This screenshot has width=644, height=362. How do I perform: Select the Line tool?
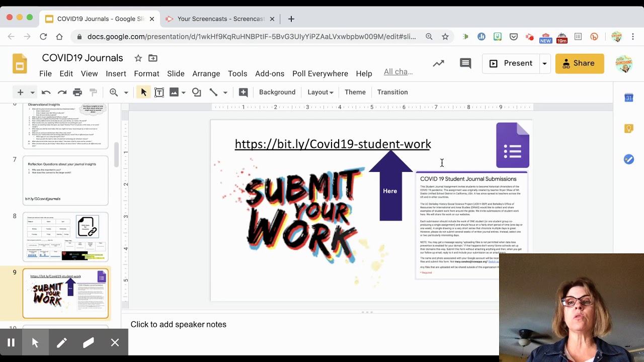click(213, 92)
